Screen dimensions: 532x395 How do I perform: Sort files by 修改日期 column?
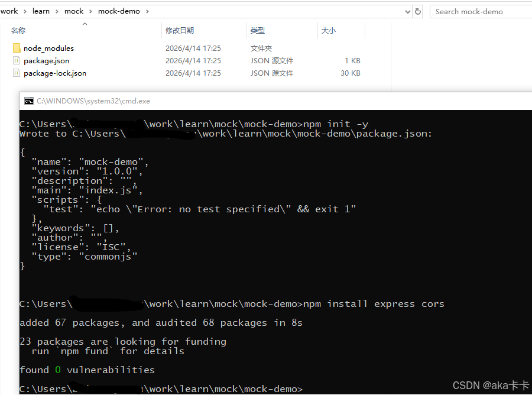click(180, 31)
